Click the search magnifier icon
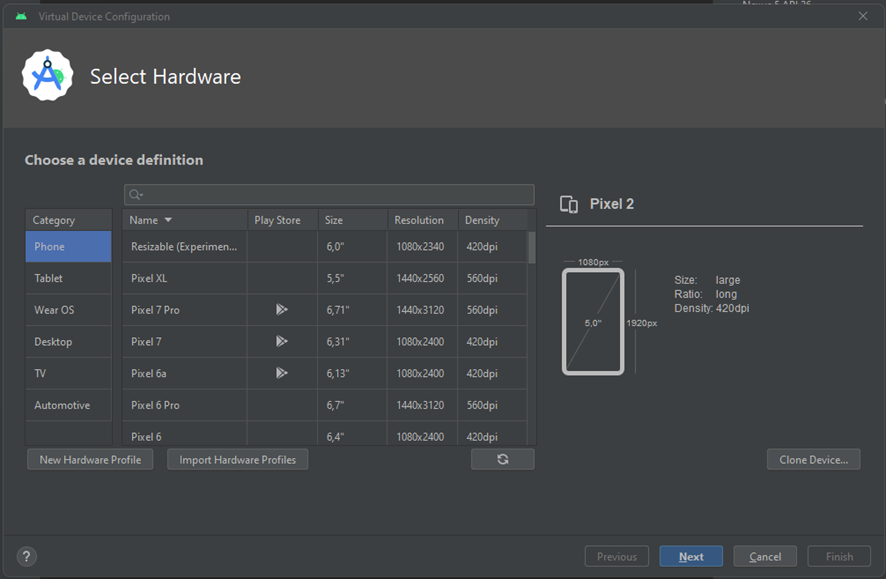 pyautogui.click(x=135, y=195)
